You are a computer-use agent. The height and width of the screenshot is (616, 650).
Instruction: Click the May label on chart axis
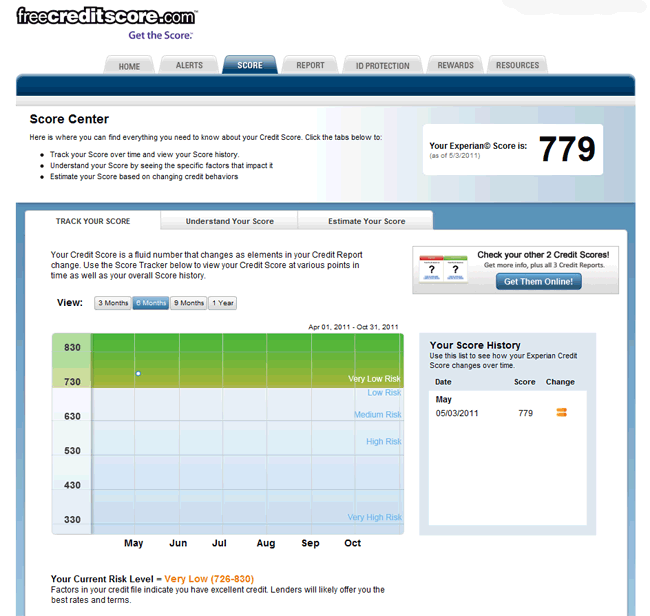click(133, 543)
